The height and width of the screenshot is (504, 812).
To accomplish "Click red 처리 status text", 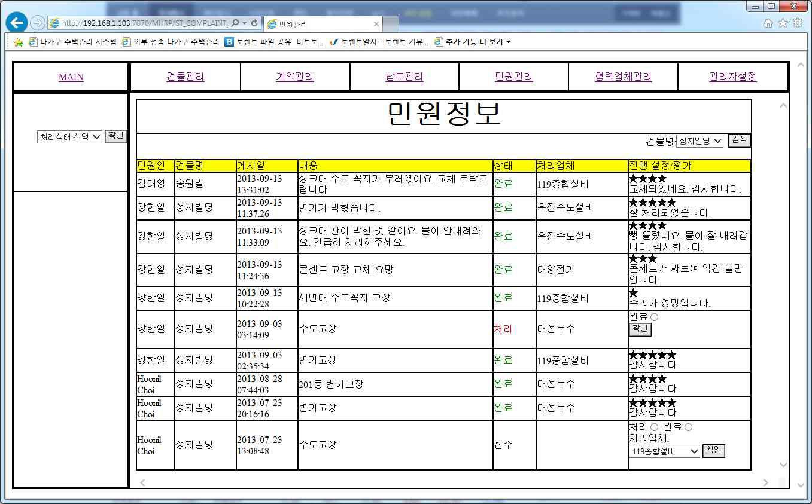I will pyautogui.click(x=503, y=329).
